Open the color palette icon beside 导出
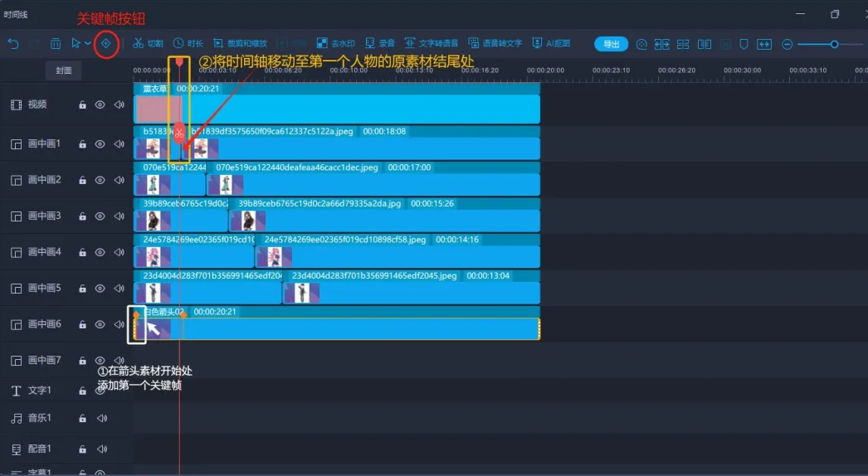The width and height of the screenshot is (868, 476). click(641, 44)
